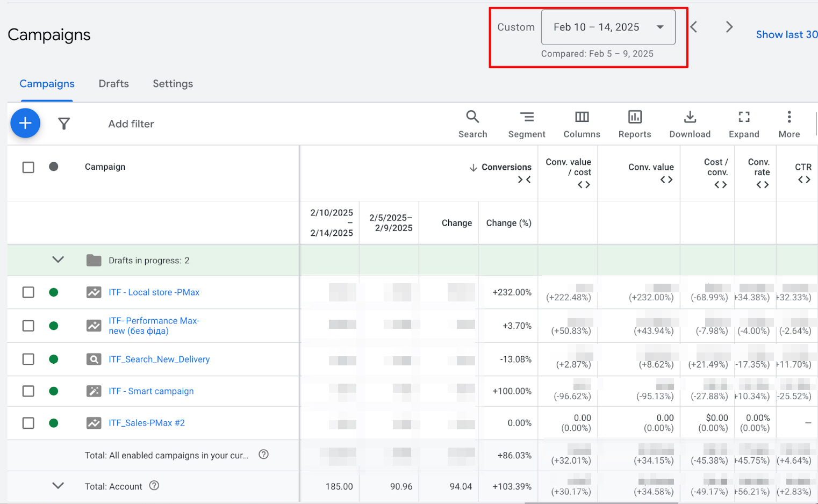
Task: Switch to the Settings tab
Action: (173, 84)
